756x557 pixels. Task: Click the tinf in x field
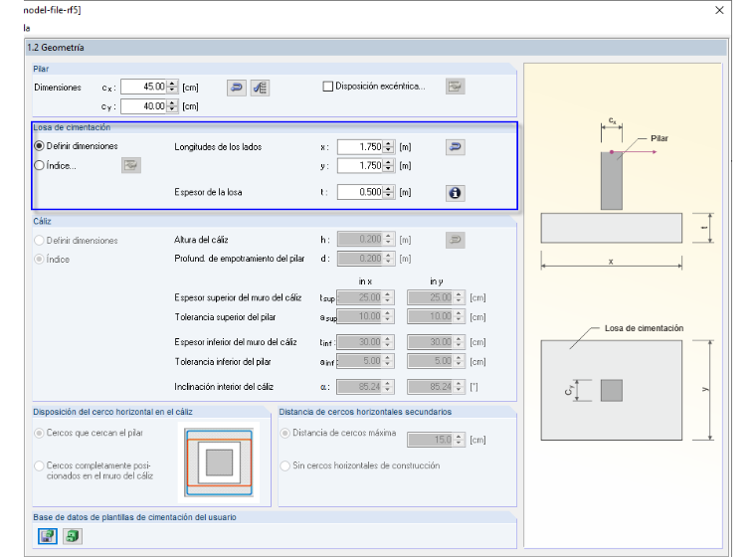pyautogui.click(x=360, y=342)
